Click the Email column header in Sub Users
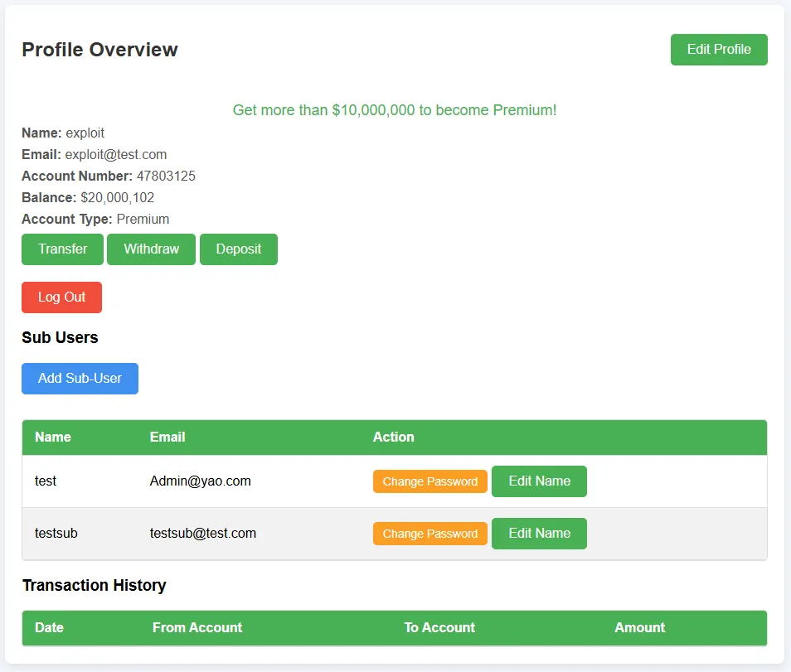This screenshot has width=791, height=672. coord(167,437)
